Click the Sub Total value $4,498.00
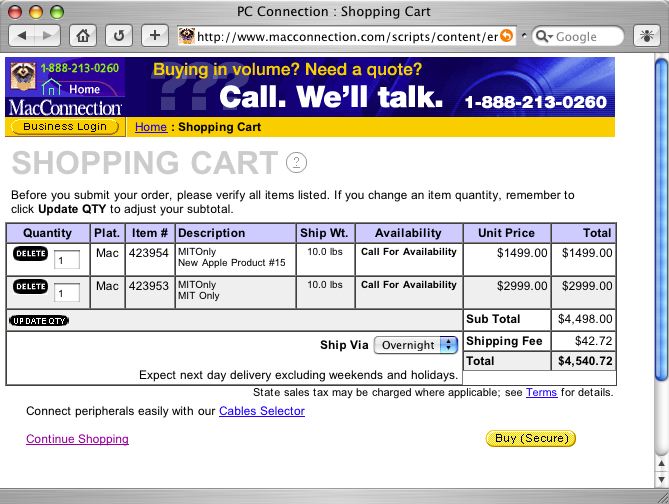669x504 pixels. tap(585, 319)
